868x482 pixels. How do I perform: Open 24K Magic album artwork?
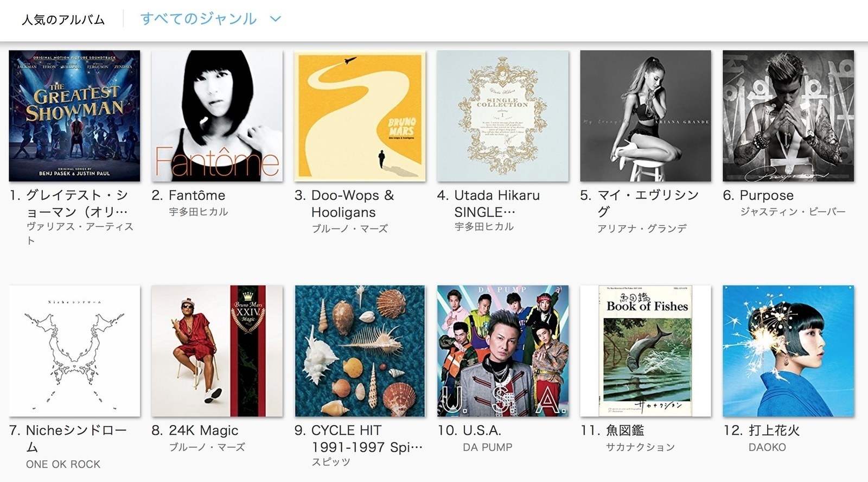pyautogui.click(x=217, y=351)
